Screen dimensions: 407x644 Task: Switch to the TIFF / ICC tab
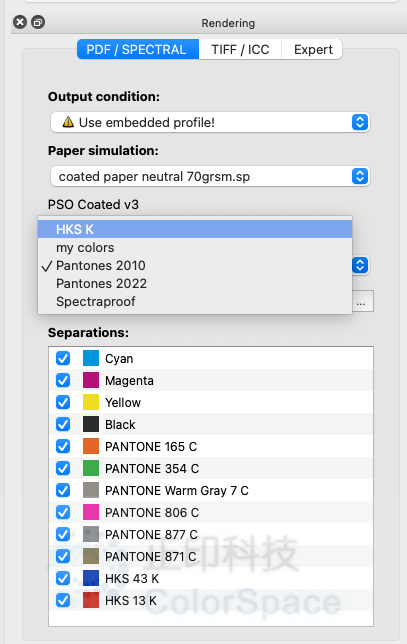coord(240,49)
